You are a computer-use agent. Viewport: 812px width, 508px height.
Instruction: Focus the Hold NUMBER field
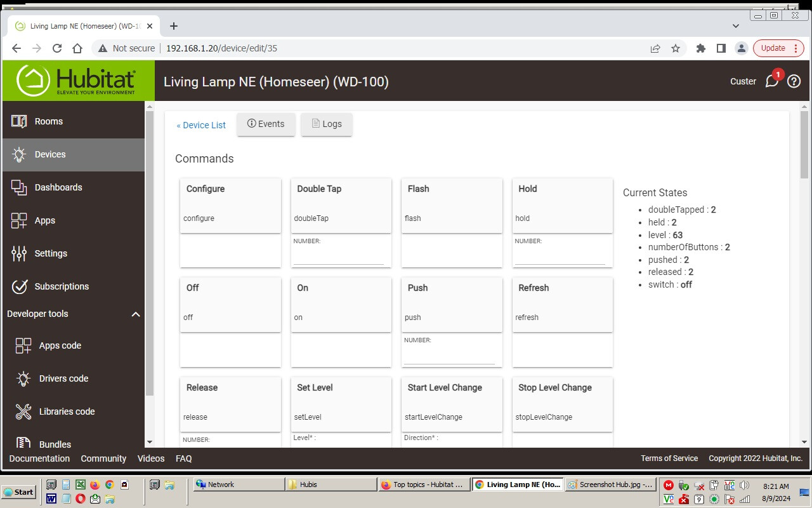[x=560, y=257]
